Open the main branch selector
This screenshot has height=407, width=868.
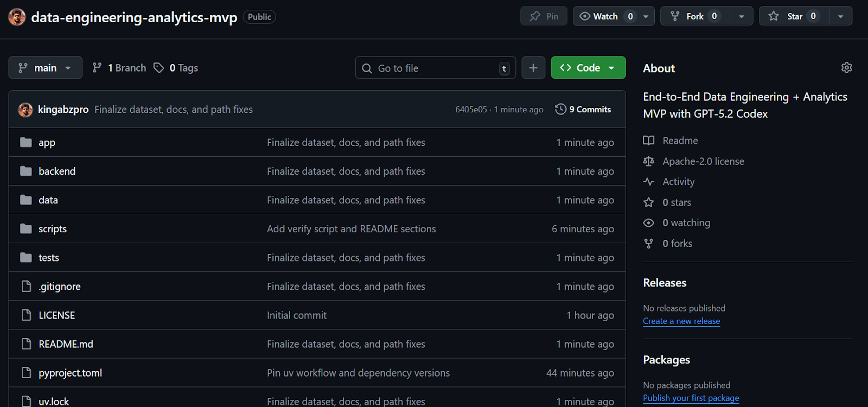(46, 68)
